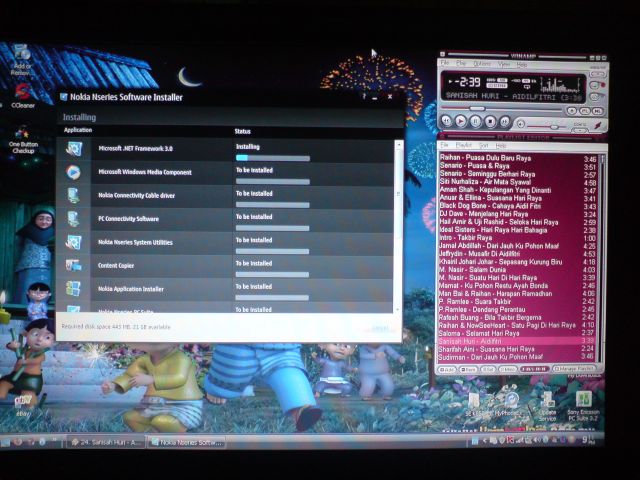Select Saloma - Selamat Hari Raya track
The height and width of the screenshot is (480, 640).
[518, 333]
